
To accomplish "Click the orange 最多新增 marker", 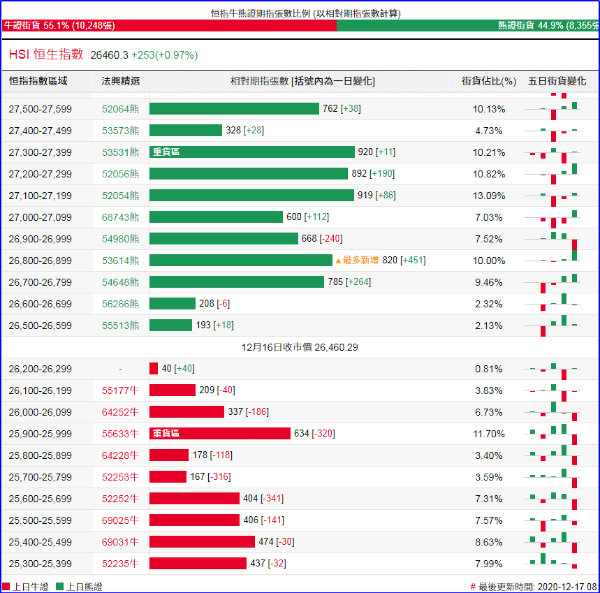I will point(357,260).
